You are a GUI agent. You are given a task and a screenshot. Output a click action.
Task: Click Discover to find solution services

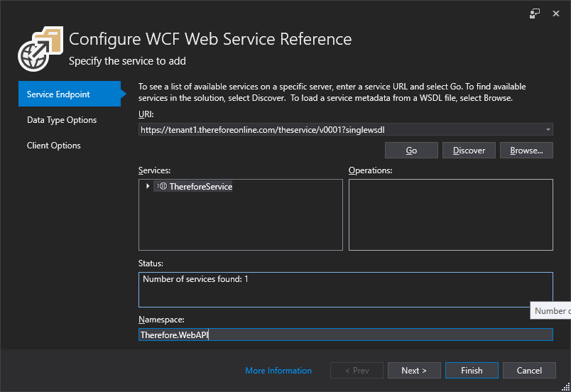[x=469, y=151]
